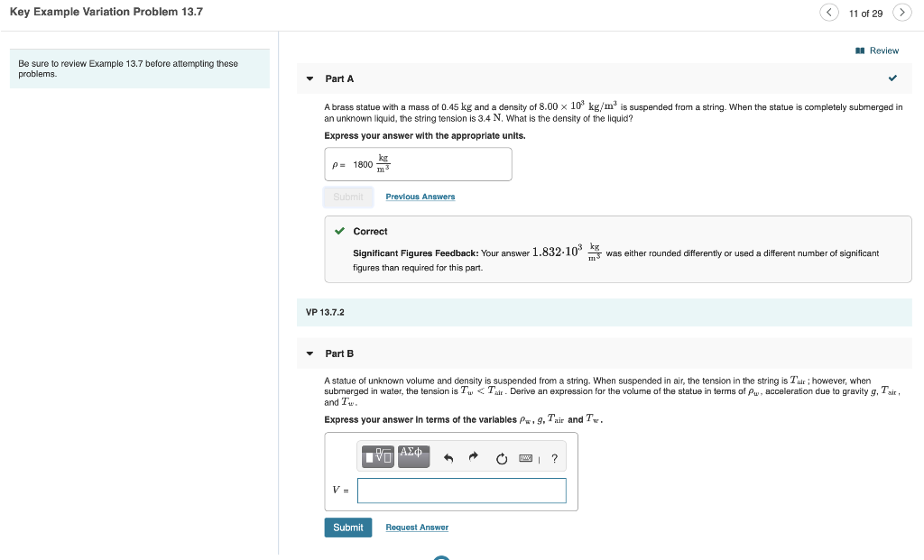
Task: Click the teal checkmark on Part A header
Action: pyautogui.click(x=892, y=78)
